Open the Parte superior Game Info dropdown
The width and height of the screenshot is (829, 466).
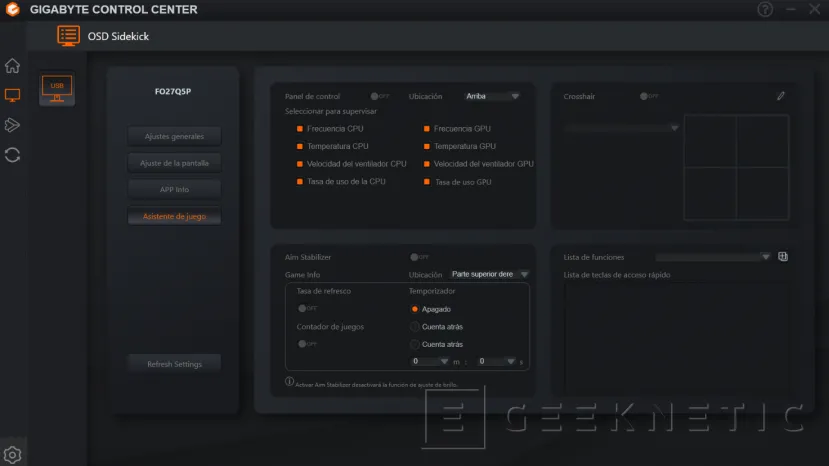489,274
